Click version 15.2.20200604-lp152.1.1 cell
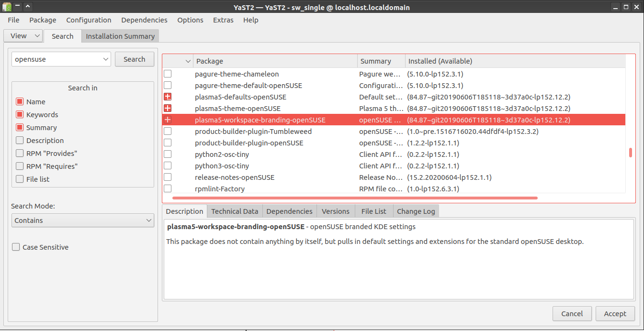 click(x=449, y=177)
